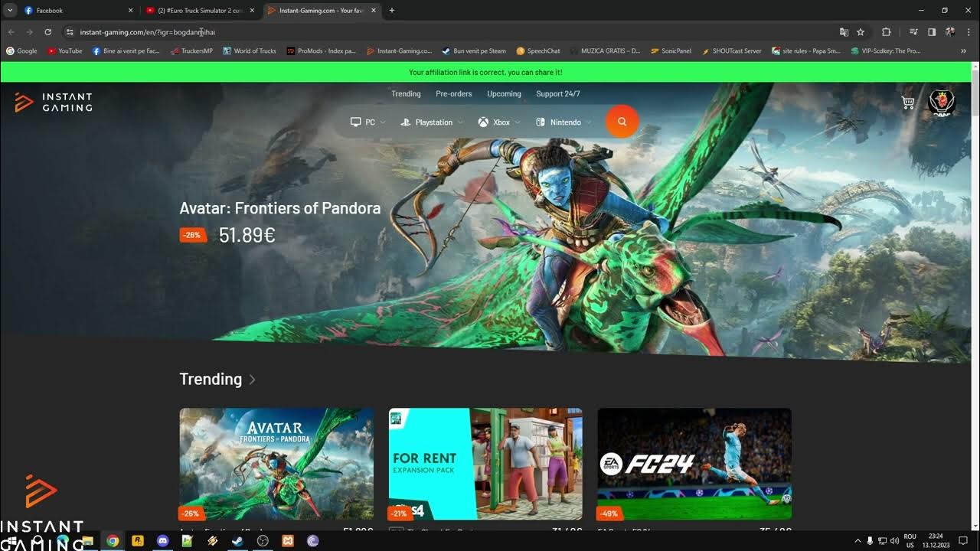Image resolution: width=980 pixels, height=551 pixels.
Task: Go back to the previous page
Action: pos(11,32)
